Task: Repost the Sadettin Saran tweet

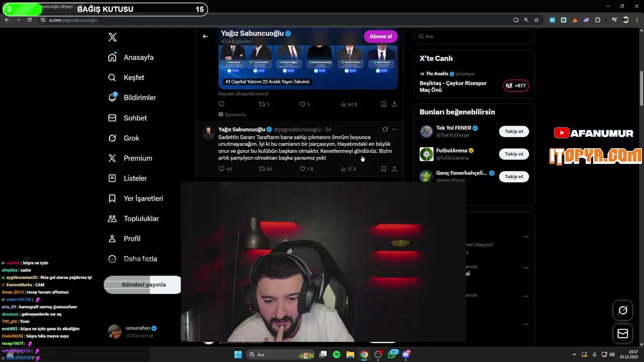Action: (265, 169)
